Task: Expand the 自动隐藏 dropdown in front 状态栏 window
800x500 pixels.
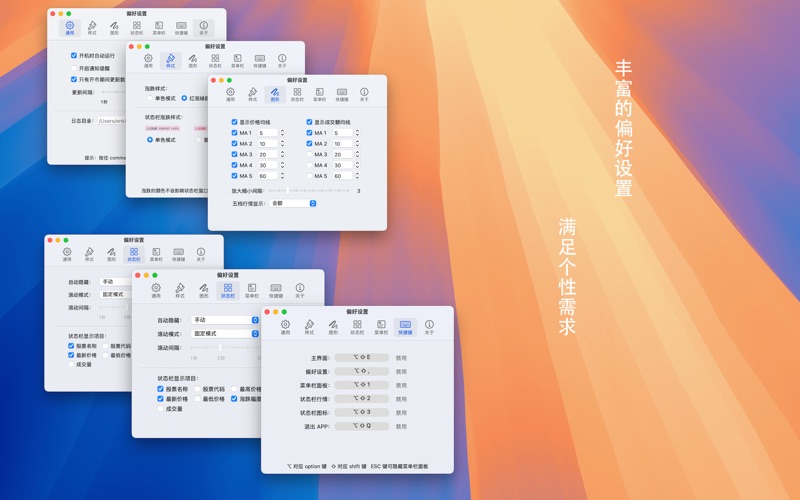Action: coord(225,320)
